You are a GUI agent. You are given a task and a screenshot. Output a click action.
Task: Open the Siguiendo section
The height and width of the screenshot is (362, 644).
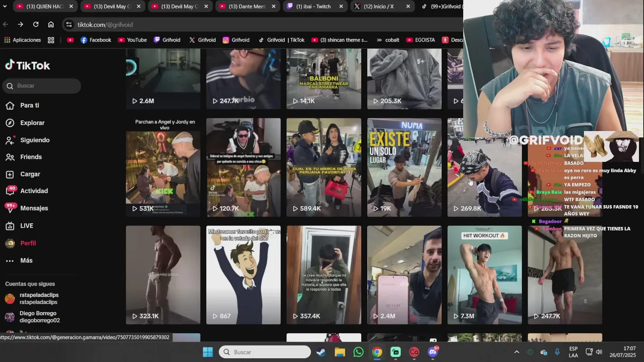click(x=28, y=140)
